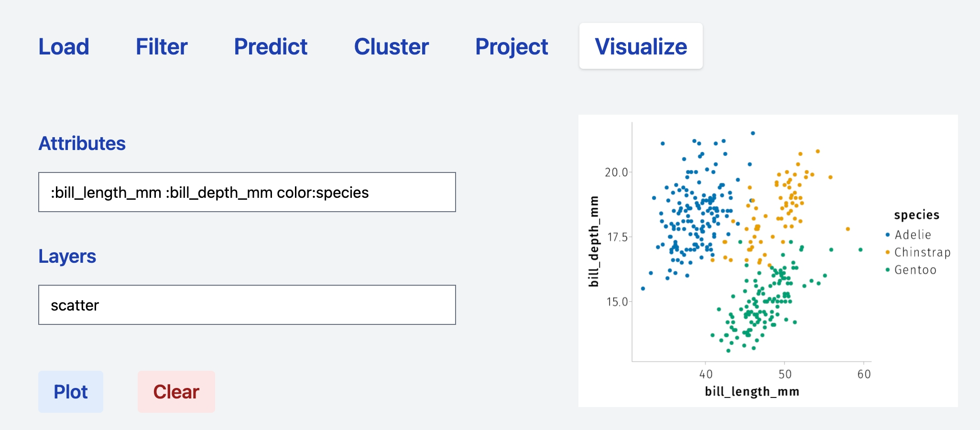Click the Gentoo legend label
The image size is (980, 430).
[915, 270]
